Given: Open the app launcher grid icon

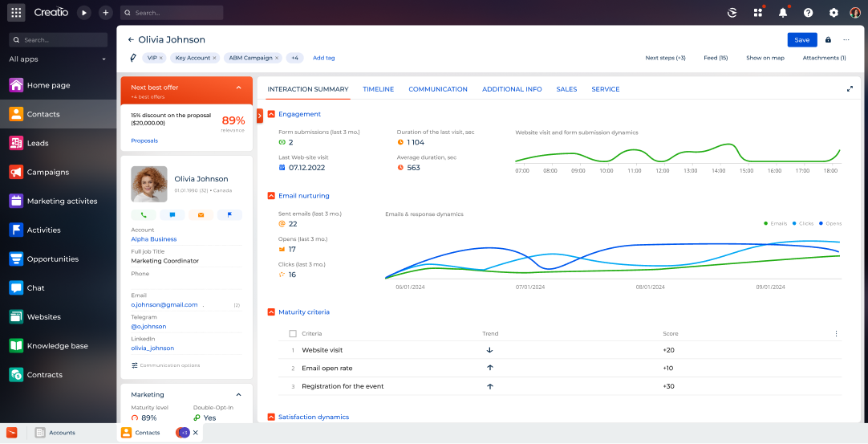Looking at the screenshot, I should (16, 13).
